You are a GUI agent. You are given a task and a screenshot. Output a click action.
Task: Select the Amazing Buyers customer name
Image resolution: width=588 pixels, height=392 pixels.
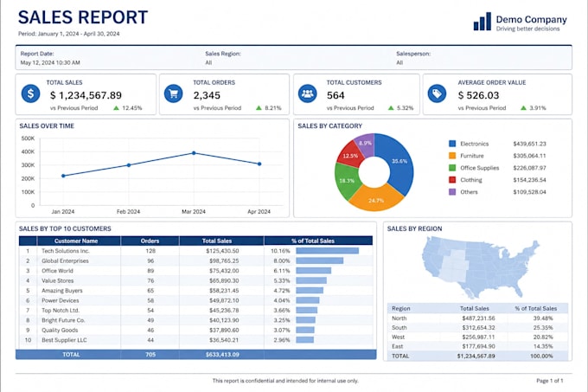point(62,291)
